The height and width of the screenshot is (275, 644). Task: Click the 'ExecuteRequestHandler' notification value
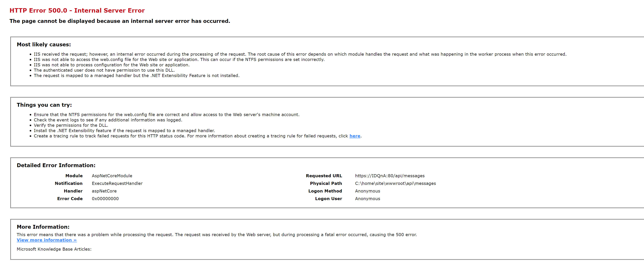coord(117,183)
